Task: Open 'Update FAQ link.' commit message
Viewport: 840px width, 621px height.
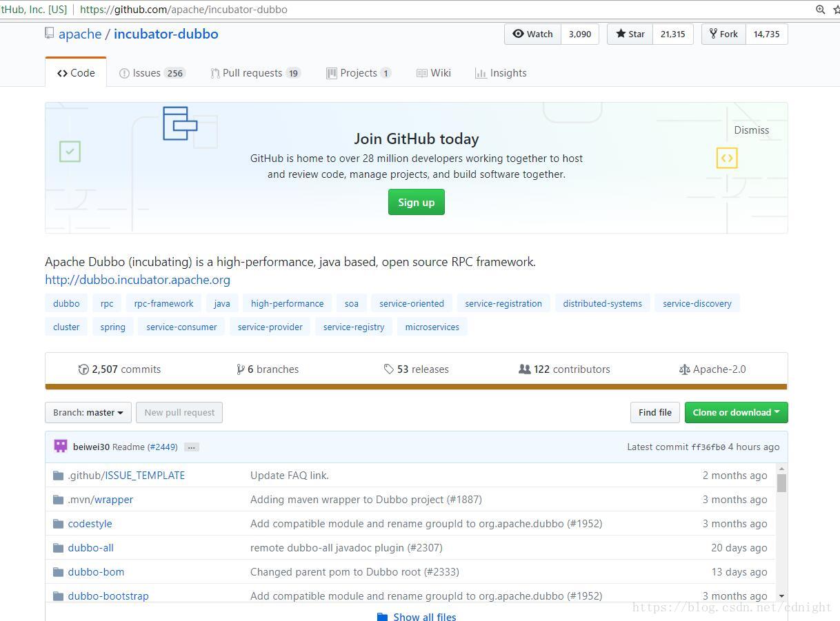Action: [290, 476]
